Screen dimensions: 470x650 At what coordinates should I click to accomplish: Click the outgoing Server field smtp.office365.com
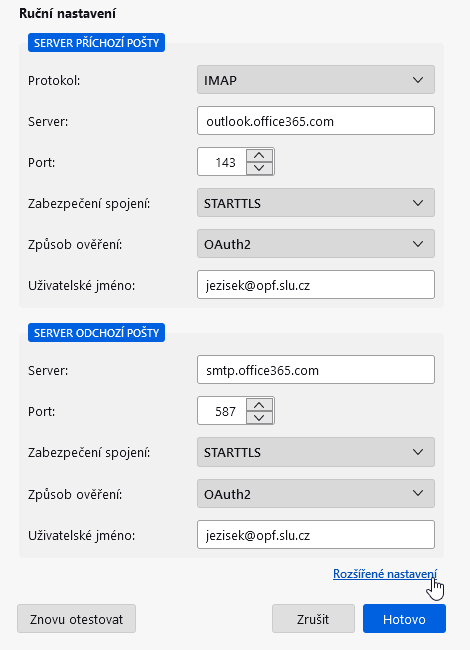tap(316, 370)
